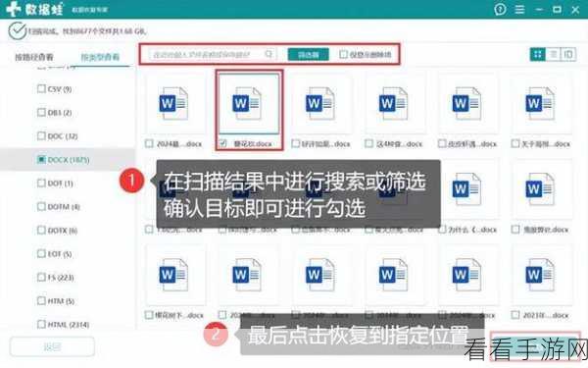Viewport: 588px width, 368px height.
Task: Tick the DOTM file type checkbox
Action: tap(41, 206)
